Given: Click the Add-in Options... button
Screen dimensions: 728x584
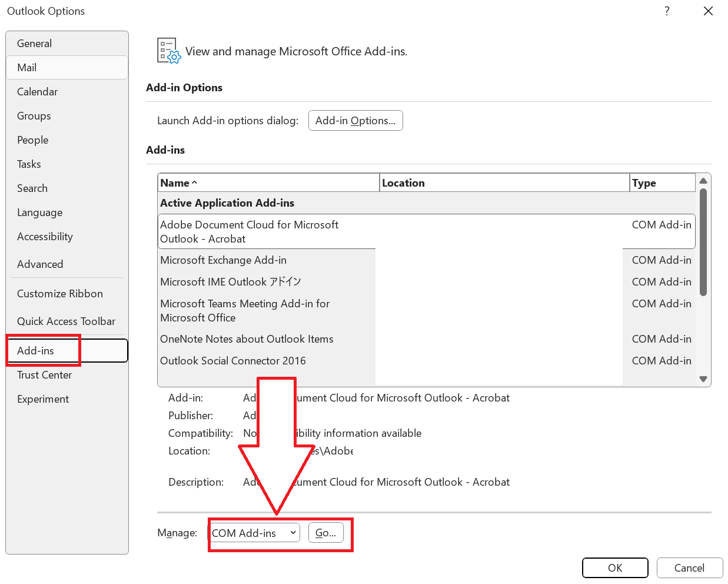Looking at the screenshot, I should (x=355, y=121).
